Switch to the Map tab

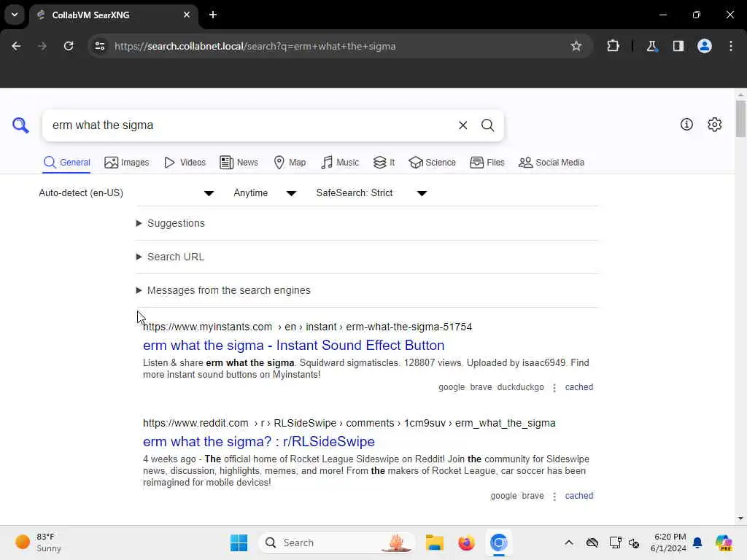click(x=290, y=163)
